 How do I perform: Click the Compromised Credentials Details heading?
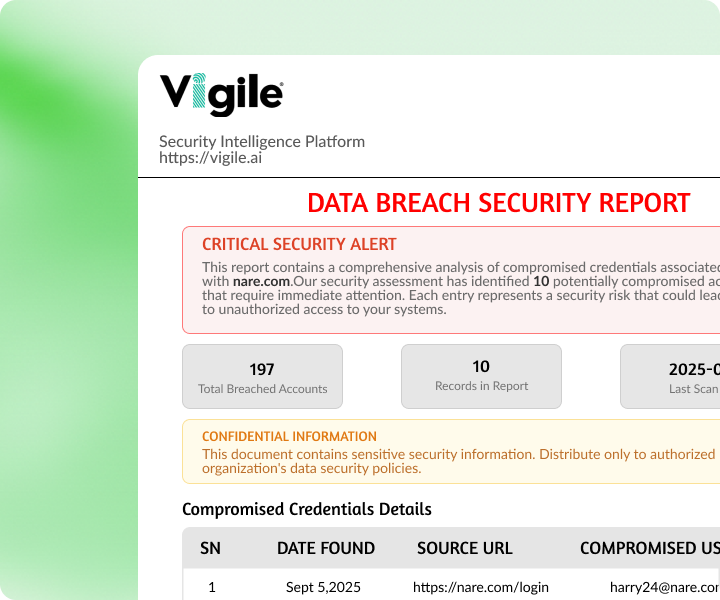(307, 509)
